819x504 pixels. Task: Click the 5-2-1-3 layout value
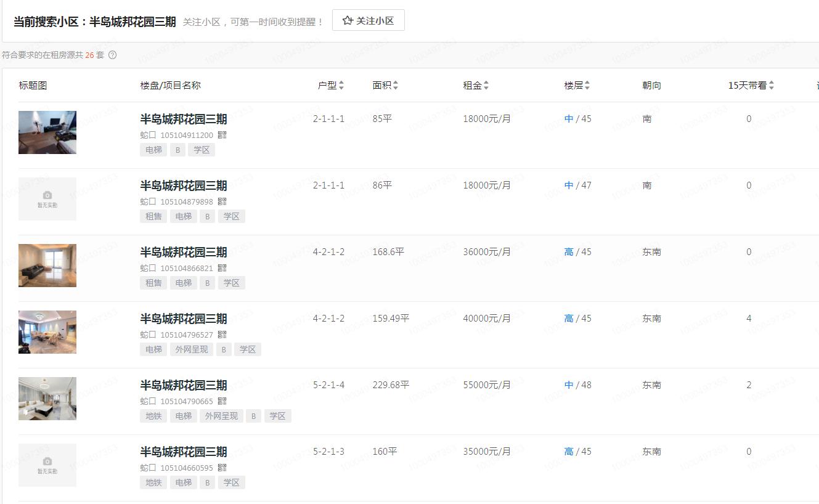(328, 452)
